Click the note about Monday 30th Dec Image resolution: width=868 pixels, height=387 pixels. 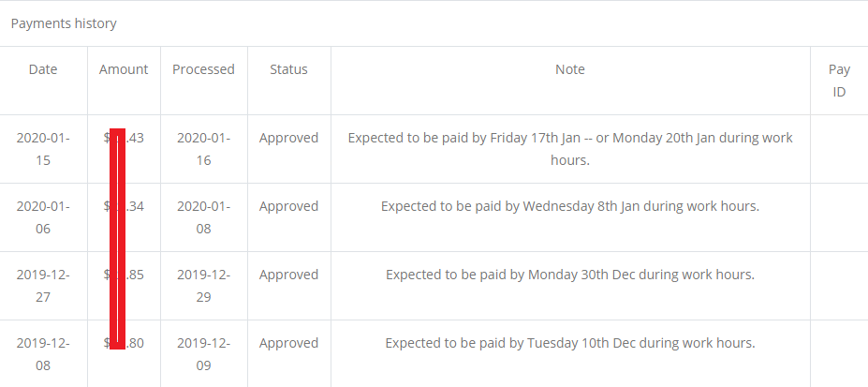569,275
